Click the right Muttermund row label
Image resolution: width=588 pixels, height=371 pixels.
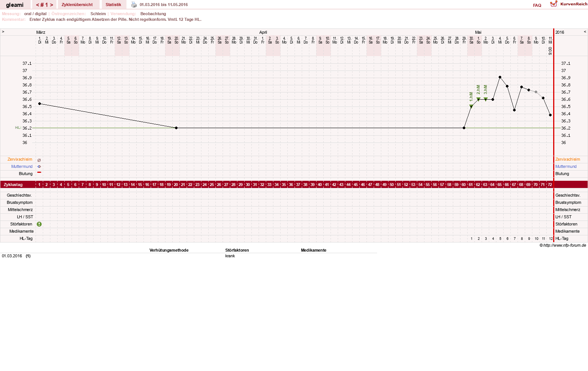(566, 166)
